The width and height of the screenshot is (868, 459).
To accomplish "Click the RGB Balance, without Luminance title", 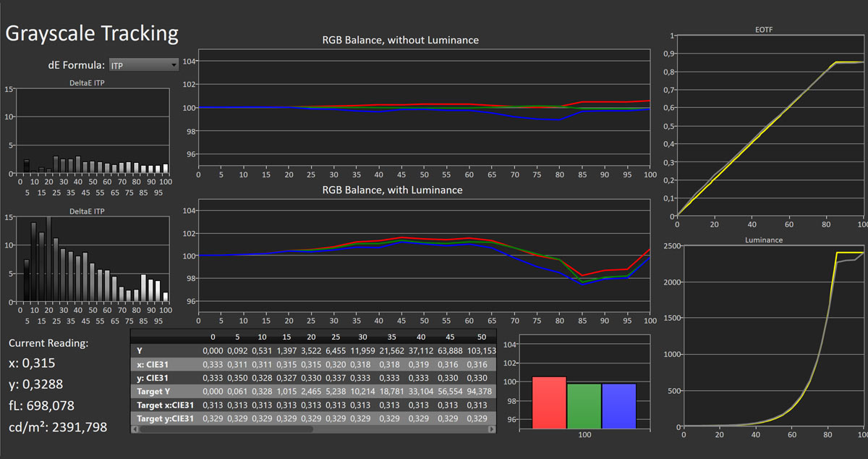I will tap(400, 40).
